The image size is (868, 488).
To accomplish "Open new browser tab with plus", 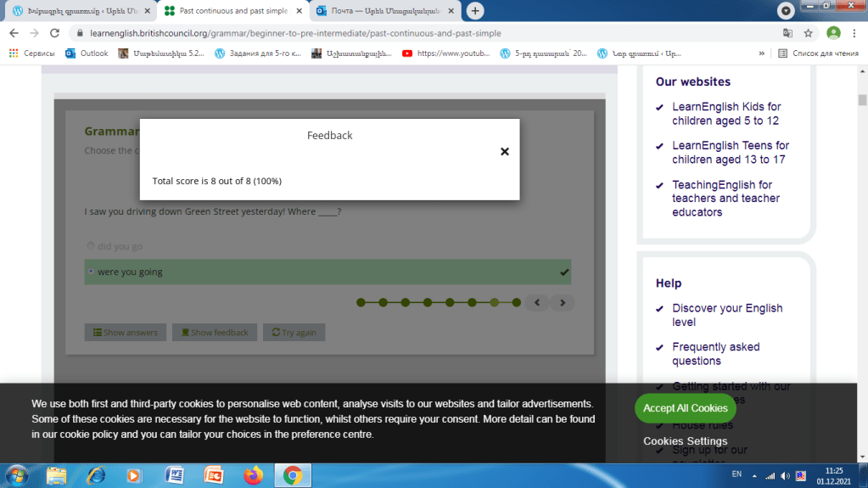I will [x=475, y=11].
